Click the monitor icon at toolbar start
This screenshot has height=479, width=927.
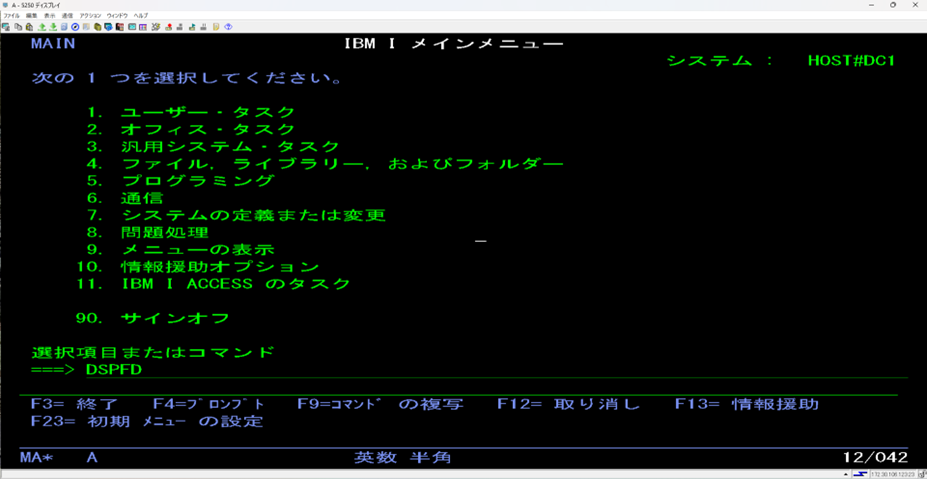(x=5, y=27)
